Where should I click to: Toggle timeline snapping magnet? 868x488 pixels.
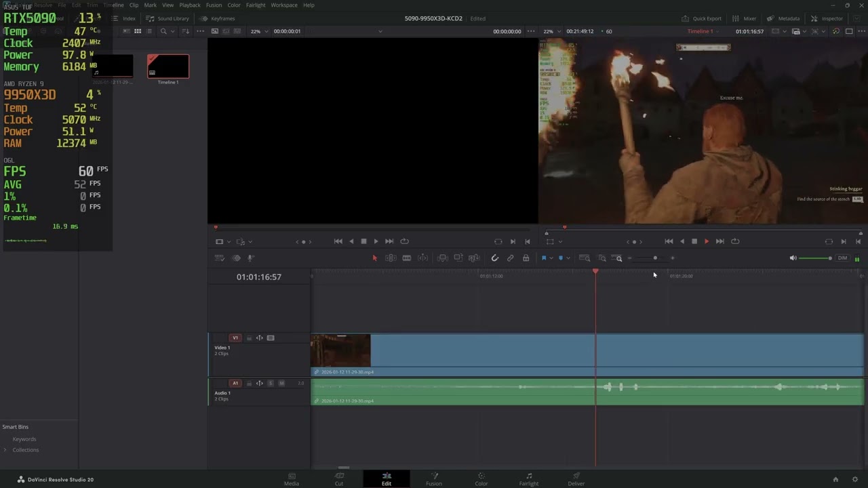[x=494, y=258]
